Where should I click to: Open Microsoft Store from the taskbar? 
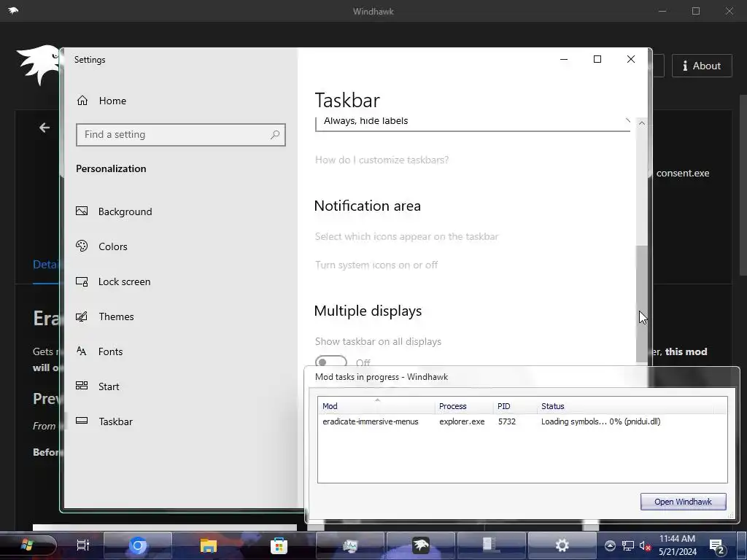pos(279,545)
